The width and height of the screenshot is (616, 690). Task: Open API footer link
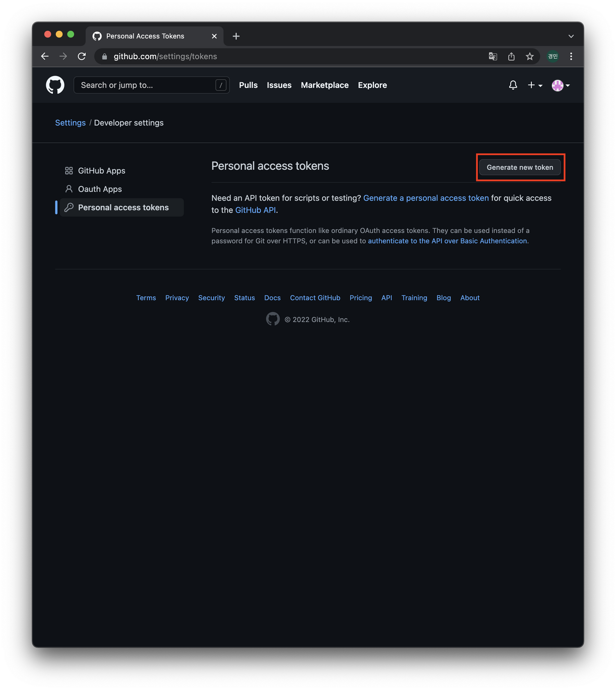pos(387,298)
